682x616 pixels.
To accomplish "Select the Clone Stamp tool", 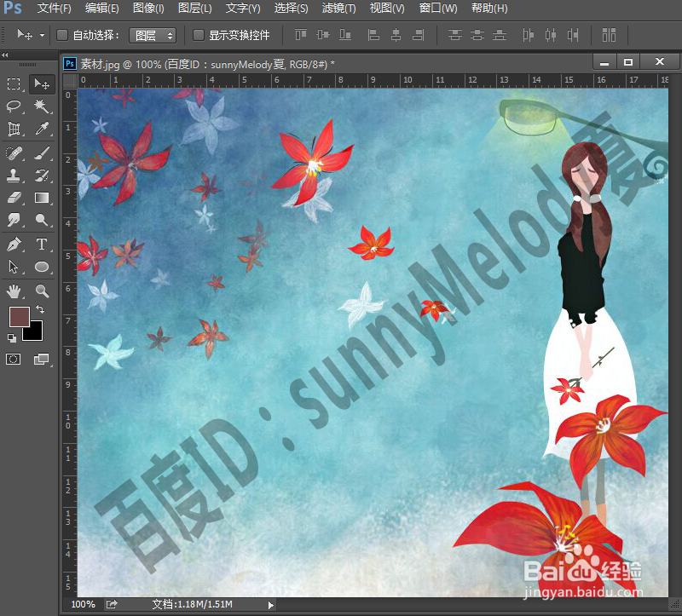I will coord(14,176).
